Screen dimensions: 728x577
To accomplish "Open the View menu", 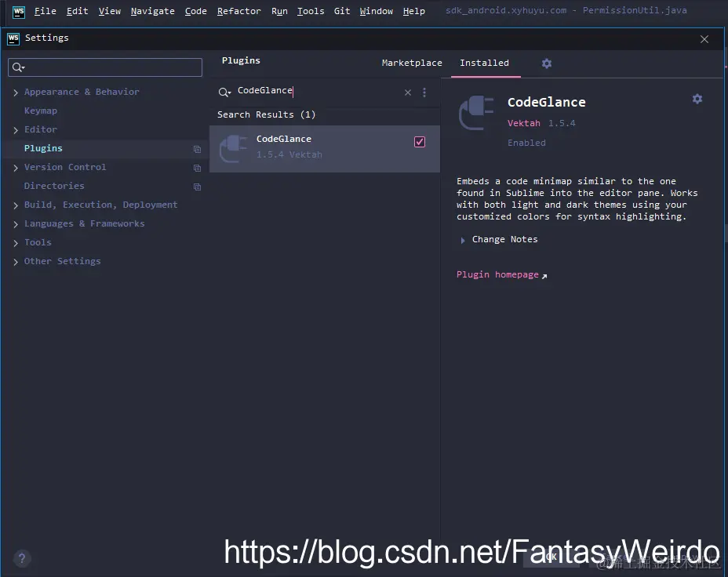I will click(x=110, y=11).
